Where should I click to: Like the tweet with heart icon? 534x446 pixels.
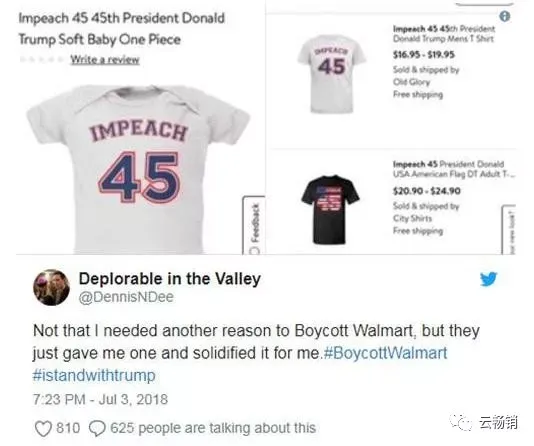[x=44, y=429]
